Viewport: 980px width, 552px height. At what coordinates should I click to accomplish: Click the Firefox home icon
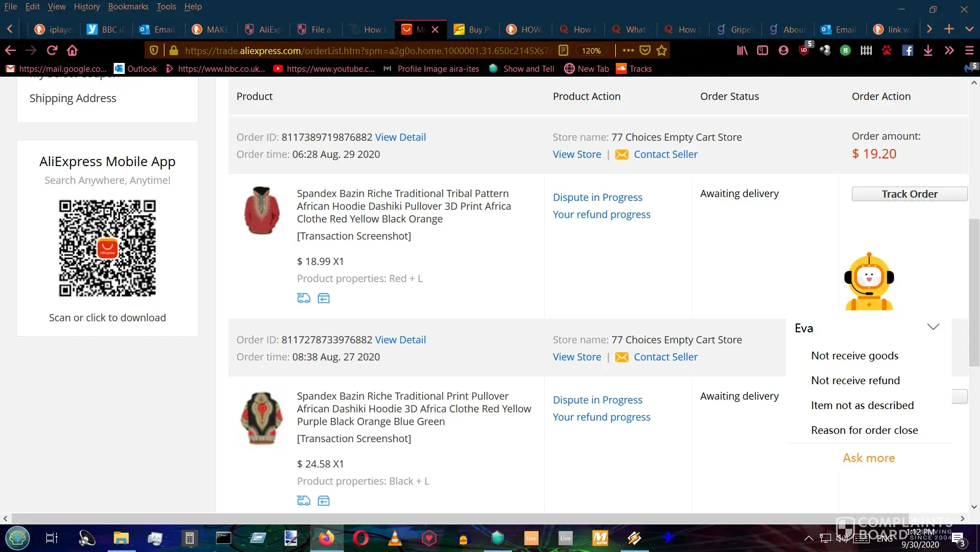point(72,51)
